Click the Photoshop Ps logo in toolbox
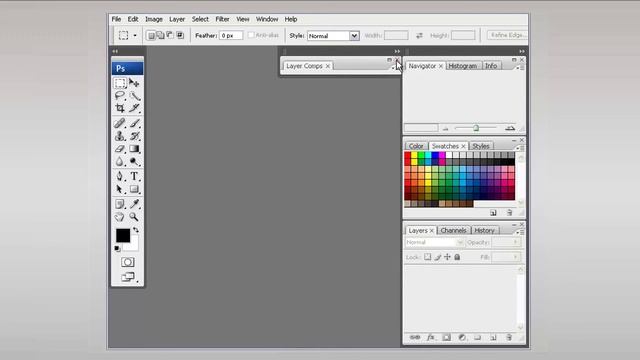The width and height of the screenshot is (640, 360). point(128,68)
